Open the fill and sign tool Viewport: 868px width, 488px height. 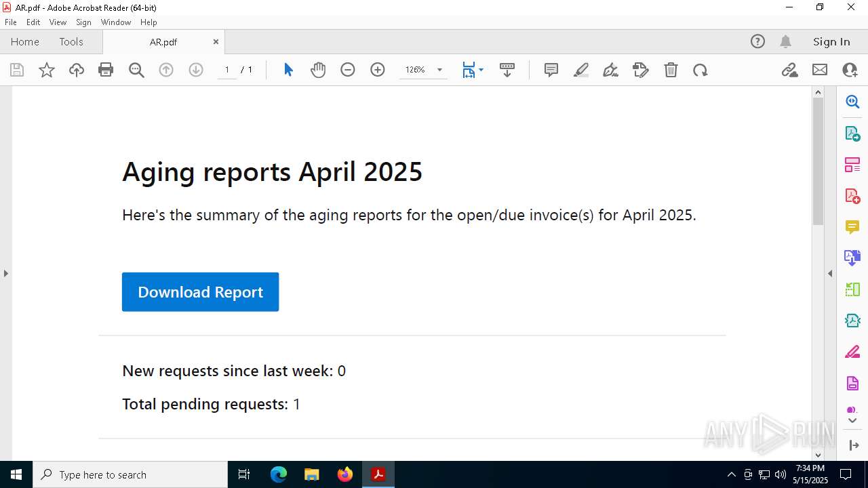[x=640, y=70]
